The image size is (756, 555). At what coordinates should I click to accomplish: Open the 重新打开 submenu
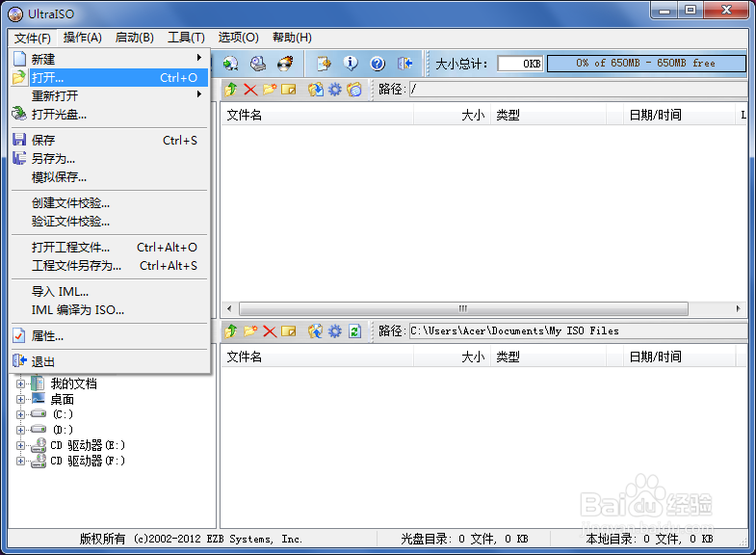coord(110,95)
